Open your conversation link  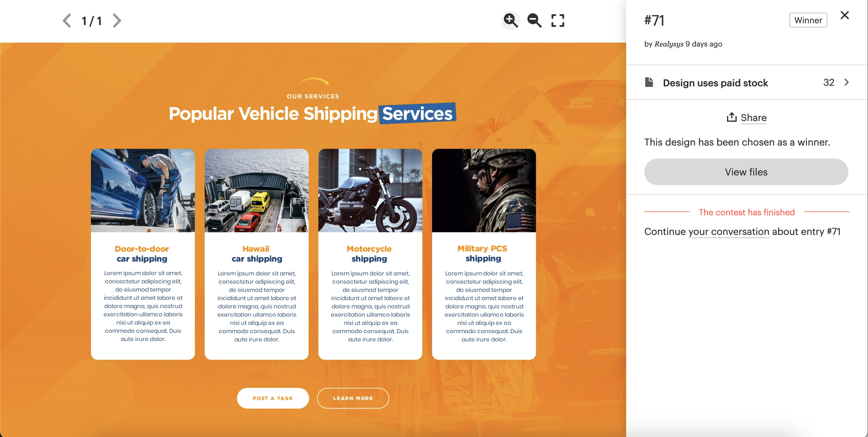729,231
